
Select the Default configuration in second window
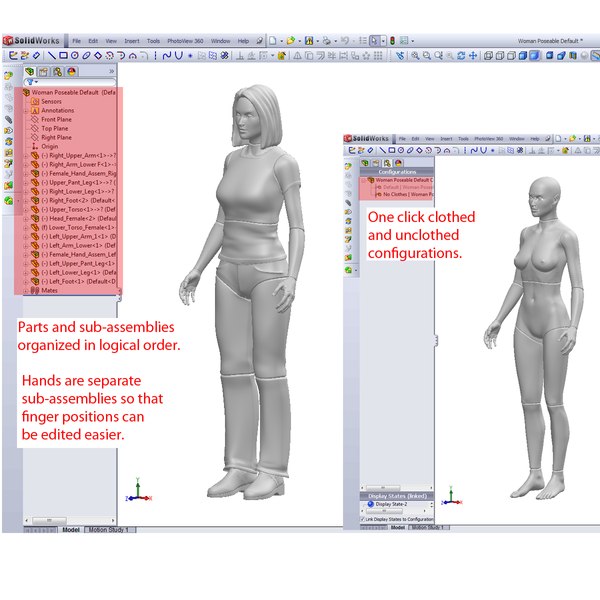coord(404,188)
